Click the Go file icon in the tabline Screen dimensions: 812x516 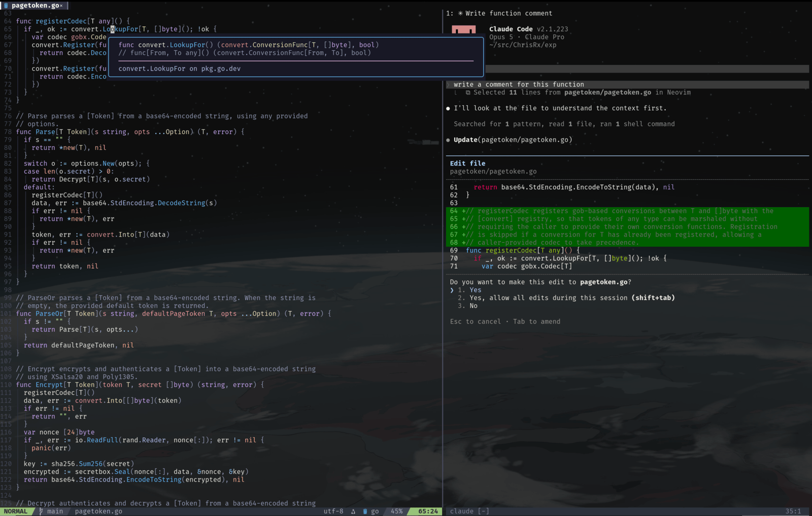(7, 5)
